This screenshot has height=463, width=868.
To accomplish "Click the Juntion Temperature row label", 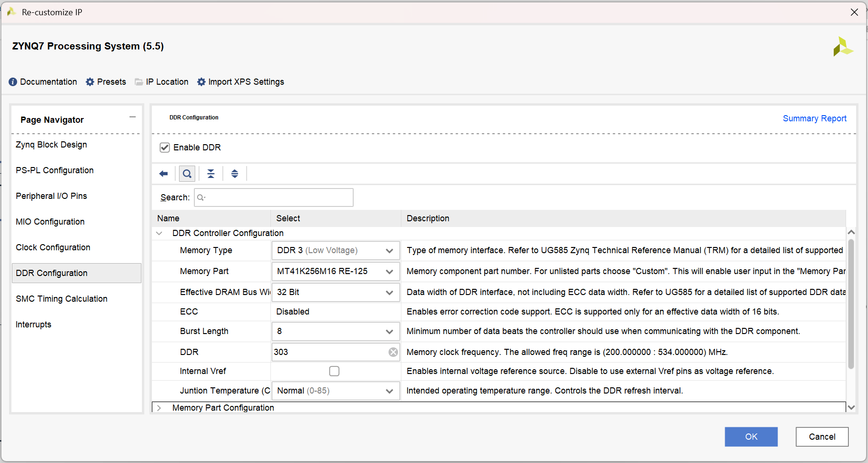I will pos(225,391).
